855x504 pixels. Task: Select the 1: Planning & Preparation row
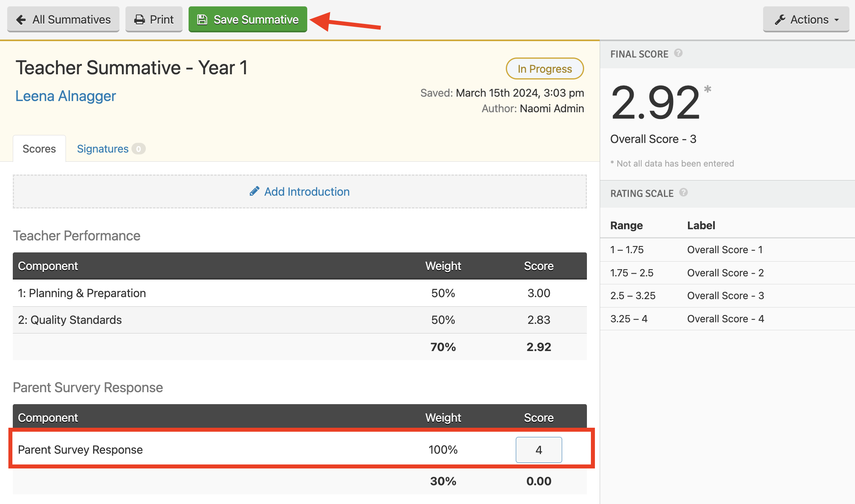(300, 293)
